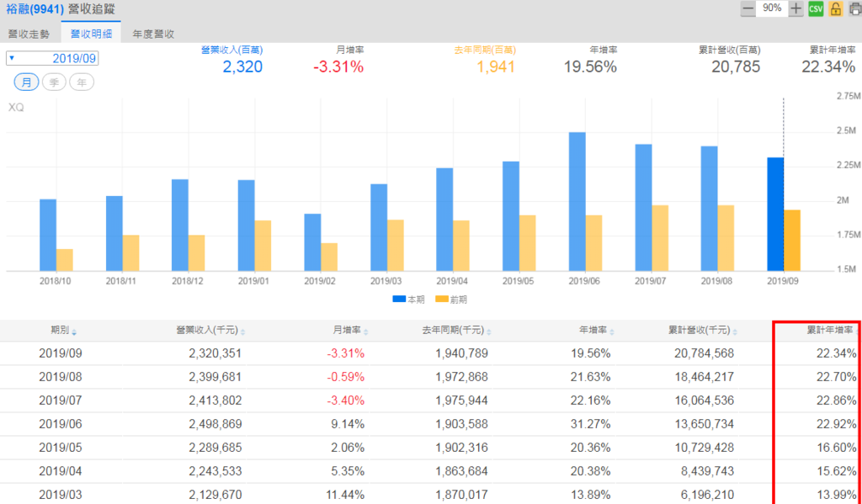Toggle the yellow unlock icon
862x504 pixels.
pyautogui.click(x=836, y=8)
